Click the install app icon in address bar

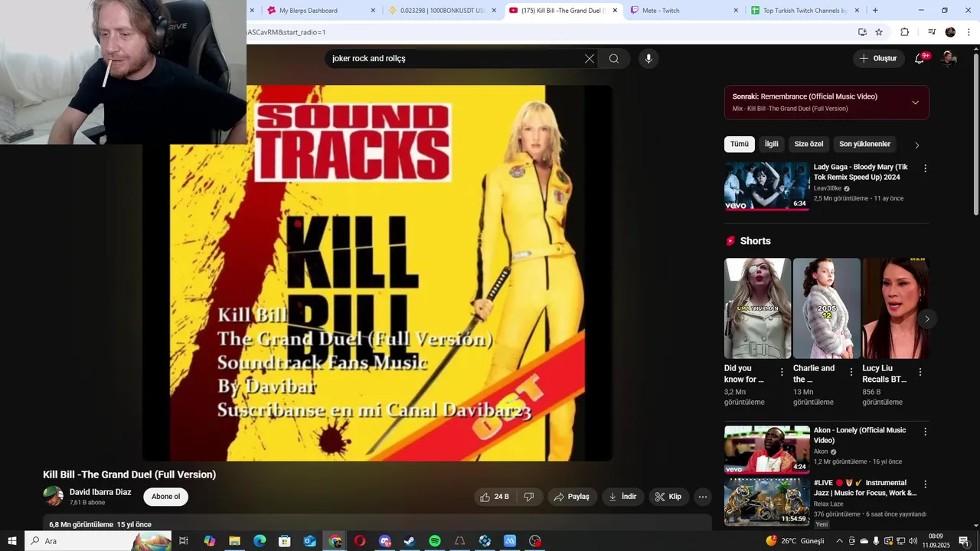click(862, 32)
